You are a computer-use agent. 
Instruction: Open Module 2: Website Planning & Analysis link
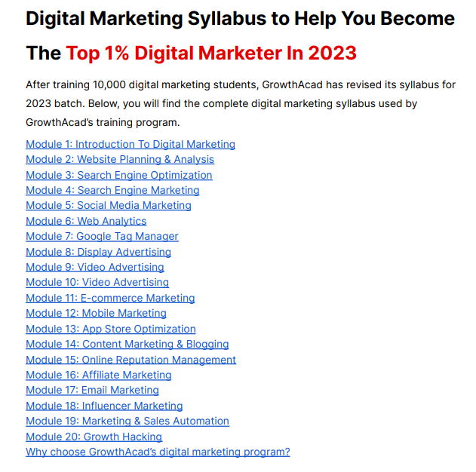pyautogui.click(x=120, y=159)
